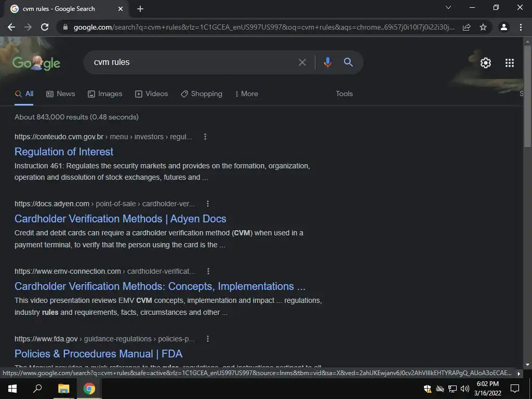Open Windows Security tray icon
Image resolution: width=532 pixels, height=399 pixels.
point(428,389)
